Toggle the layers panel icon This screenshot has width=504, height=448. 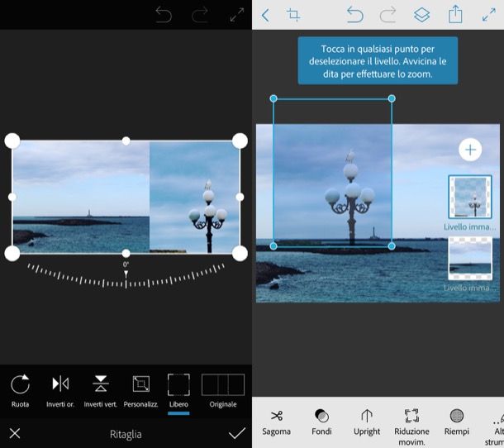tap(421, 15)
